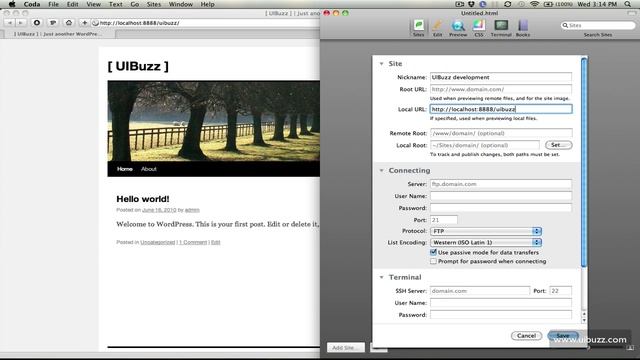Image resolution: width=640 pixels, height=360 pixels.
Task: Click the battery status icon
Action: [x=548, y=4]
